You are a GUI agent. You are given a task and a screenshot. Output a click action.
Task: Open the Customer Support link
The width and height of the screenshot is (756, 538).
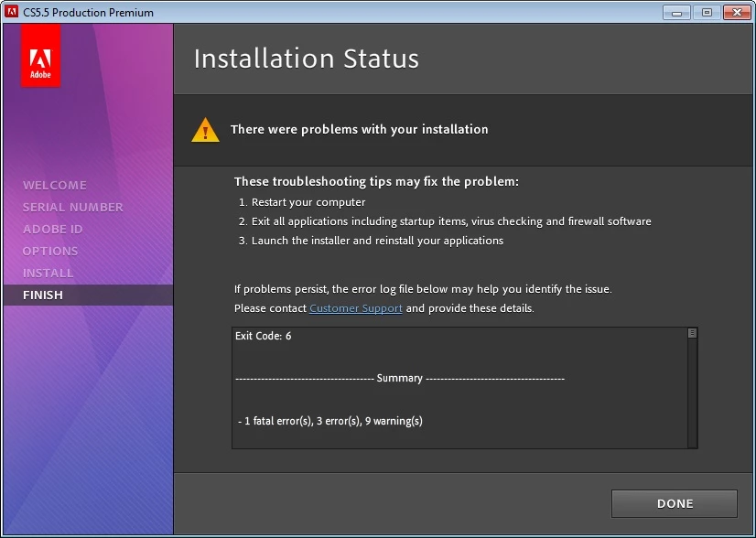356,308
